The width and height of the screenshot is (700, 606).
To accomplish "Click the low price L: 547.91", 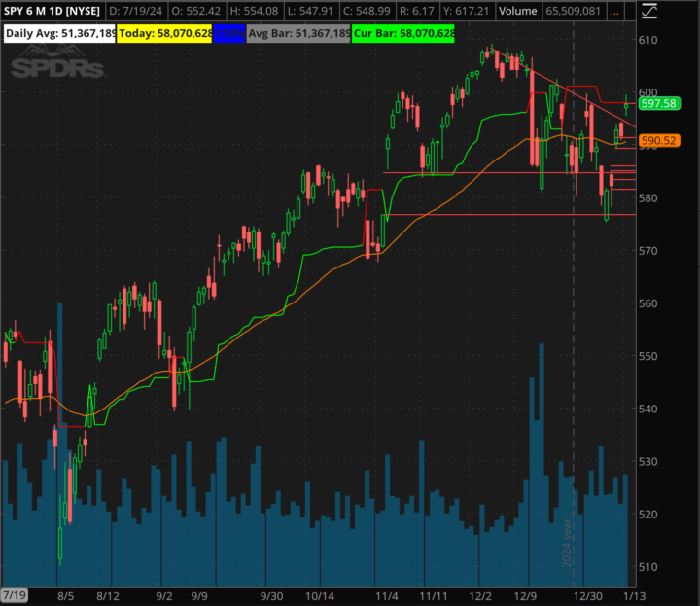I will pyautogui.click(x=310, y=11).
